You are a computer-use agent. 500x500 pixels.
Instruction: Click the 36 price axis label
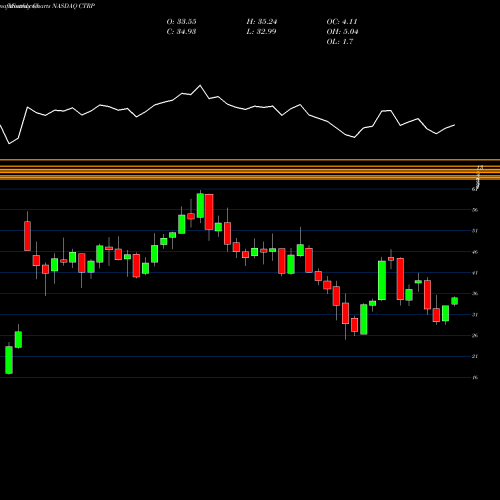coord(475,294)
